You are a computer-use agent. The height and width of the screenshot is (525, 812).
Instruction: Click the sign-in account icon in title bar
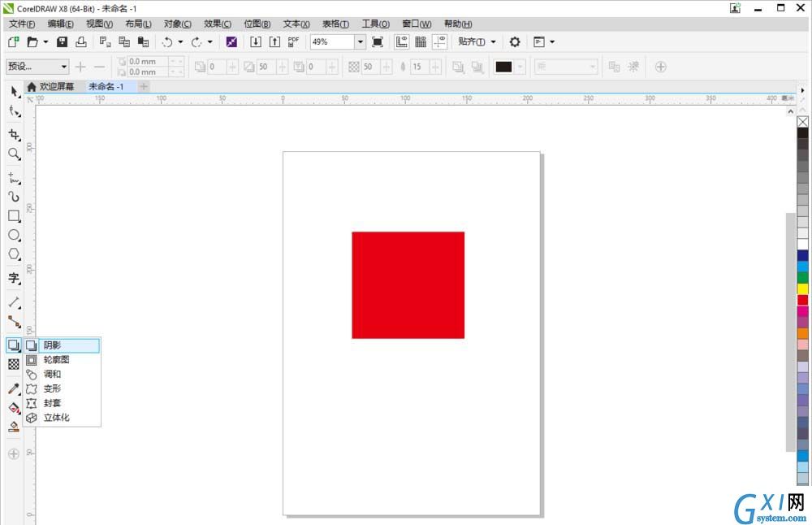736,8
